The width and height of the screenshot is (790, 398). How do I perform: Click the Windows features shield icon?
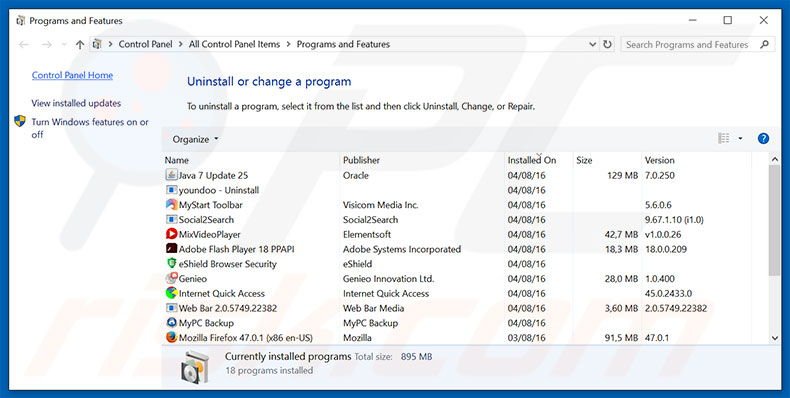click(20, 121)
